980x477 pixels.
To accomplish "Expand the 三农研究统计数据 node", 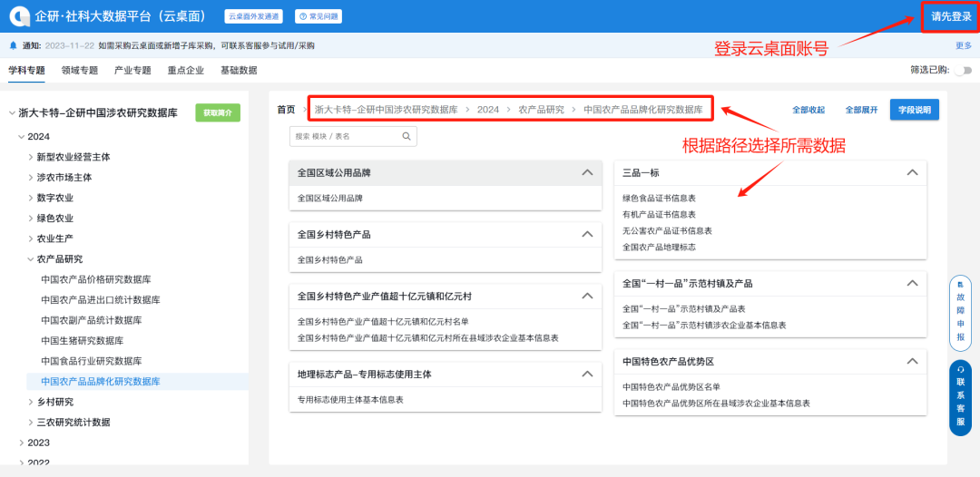I will point(31,422).
